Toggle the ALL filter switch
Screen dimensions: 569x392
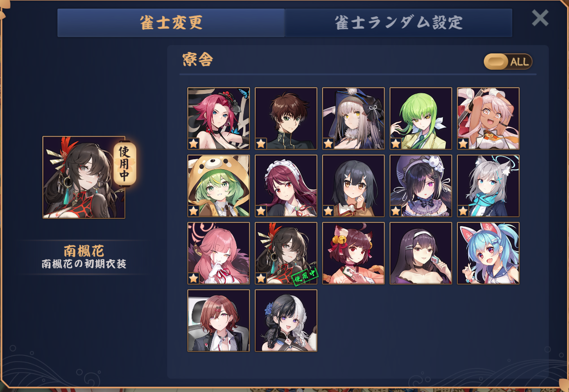click(x=508, y=62)
